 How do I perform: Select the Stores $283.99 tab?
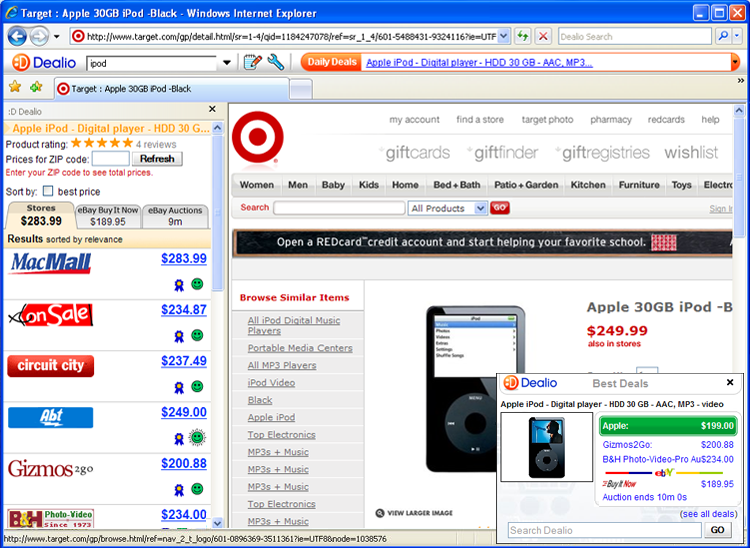(41, 215)
